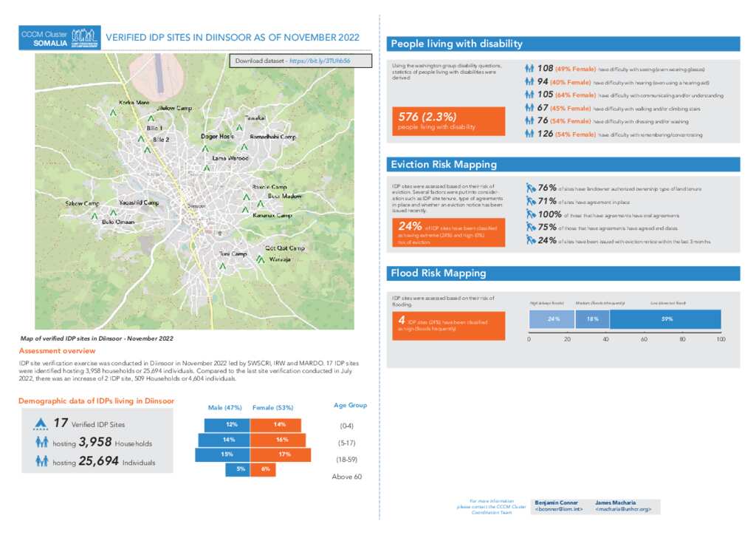Image resolution: width=756 pixels, height=535 pixels.
Task: Click the Male (47%) label
Action: [224, 408]
